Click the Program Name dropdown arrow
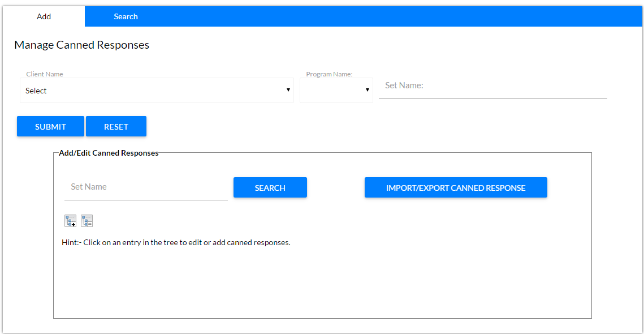The height and width of the screenshot is (334, 644). [x=365, y=90]
